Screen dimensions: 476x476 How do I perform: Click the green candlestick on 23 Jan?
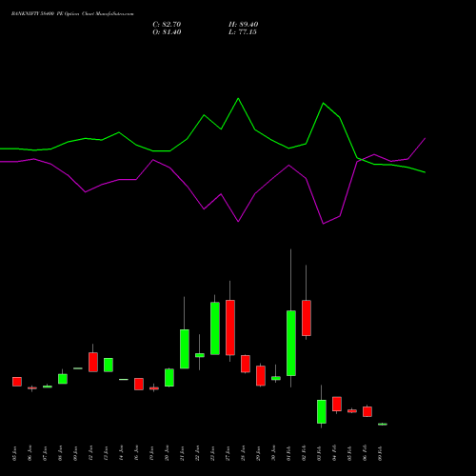point(215,328)
